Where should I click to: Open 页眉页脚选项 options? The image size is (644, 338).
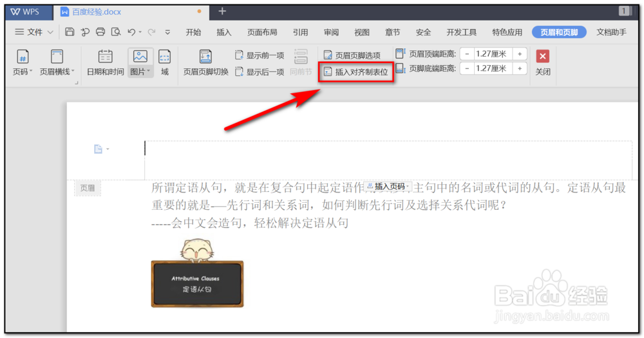[352, 55]
